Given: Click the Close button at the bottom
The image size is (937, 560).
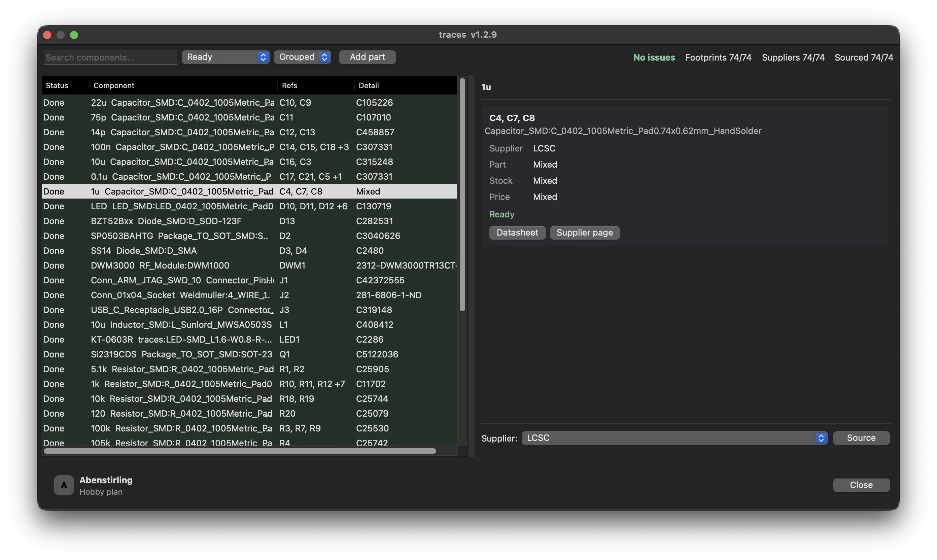Looking at the screenshot, I should 861,485.
